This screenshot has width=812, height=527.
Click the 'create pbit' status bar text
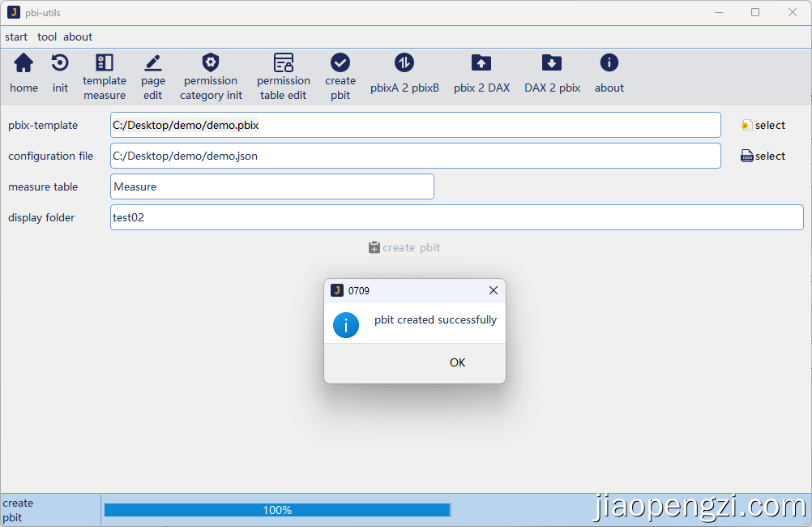pyautogui.click(x=18, y=510)
